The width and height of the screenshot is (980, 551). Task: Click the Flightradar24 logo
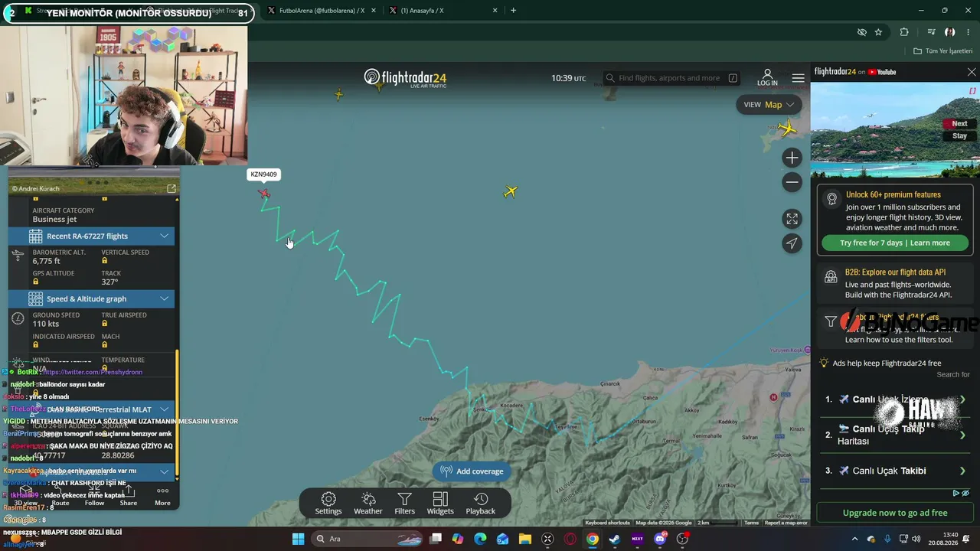click(x=405, y=78)
